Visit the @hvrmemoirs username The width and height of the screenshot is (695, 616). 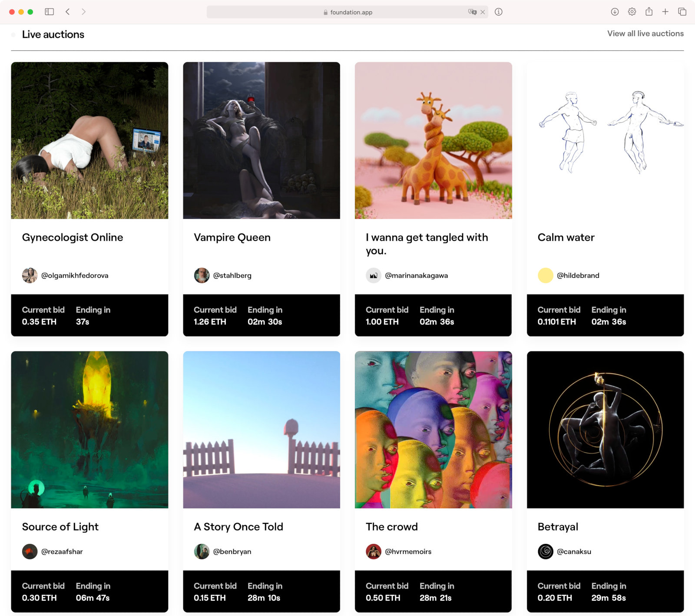(x=408, y=552)
